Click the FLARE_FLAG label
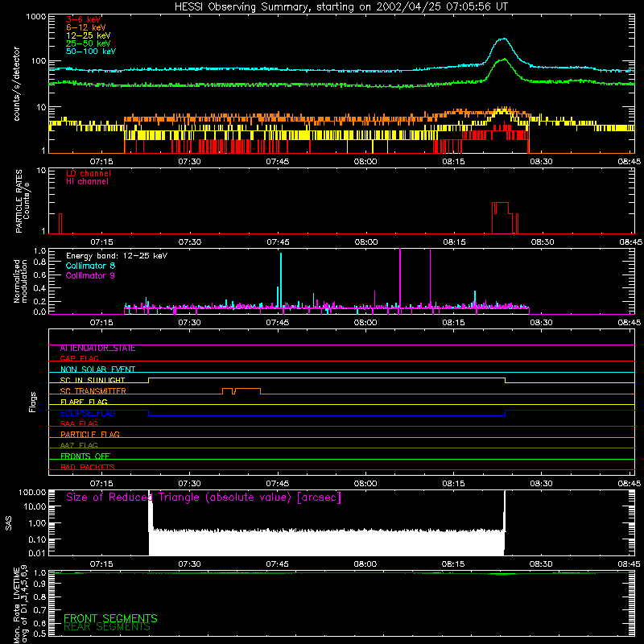644x644 pixels. (x=84, y=402)
